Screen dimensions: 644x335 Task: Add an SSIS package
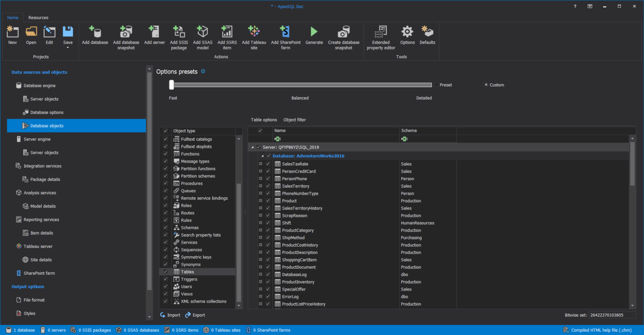pos(179,38)
